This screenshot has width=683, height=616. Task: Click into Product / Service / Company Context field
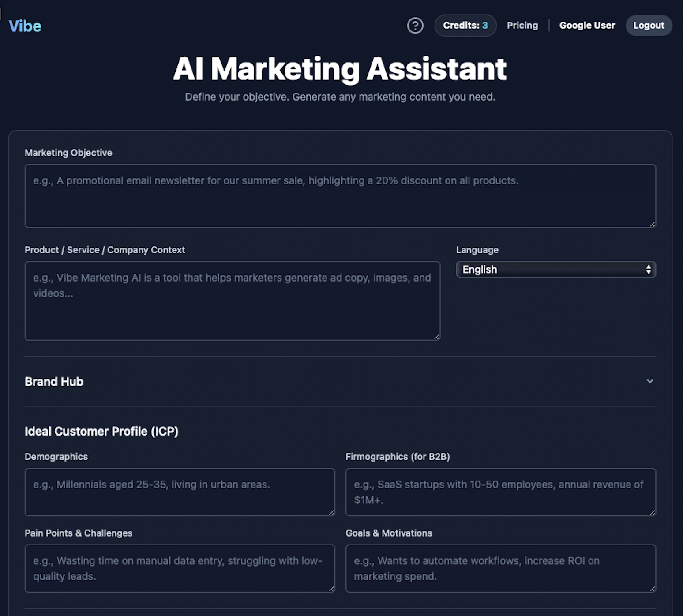coord(233,300)
